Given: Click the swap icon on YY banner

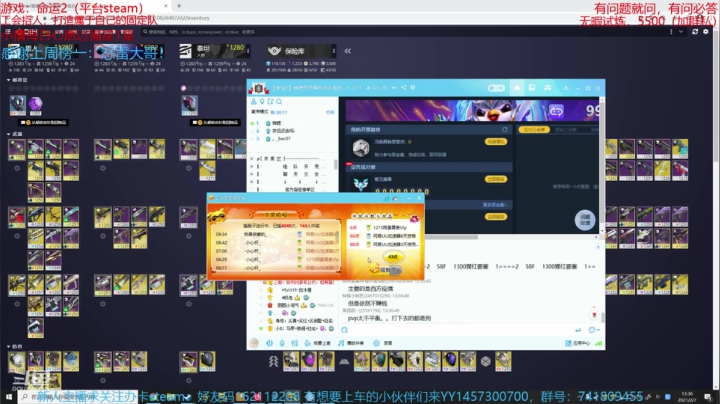Looking at the screenshot, I should coord(556,111).
